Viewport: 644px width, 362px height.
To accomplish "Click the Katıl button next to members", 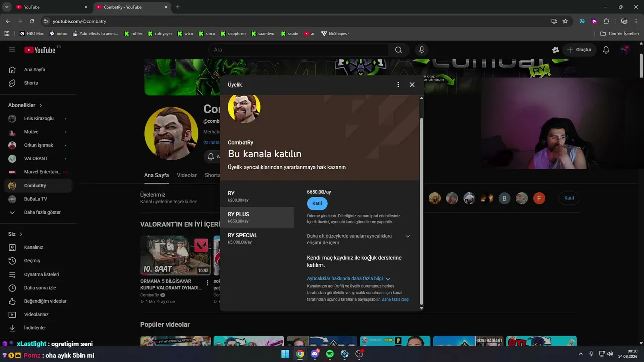I will (x=569, y=198).
